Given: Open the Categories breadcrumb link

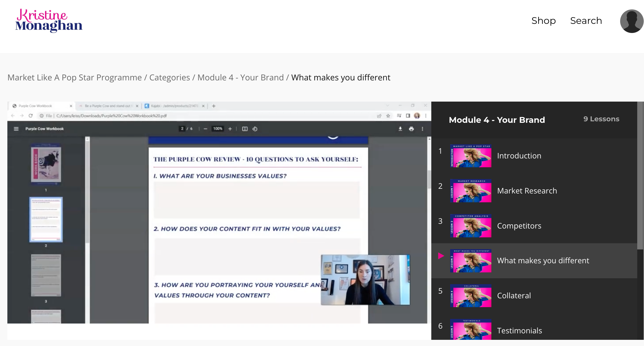Looking at the screenshot, I should [169, 77].
